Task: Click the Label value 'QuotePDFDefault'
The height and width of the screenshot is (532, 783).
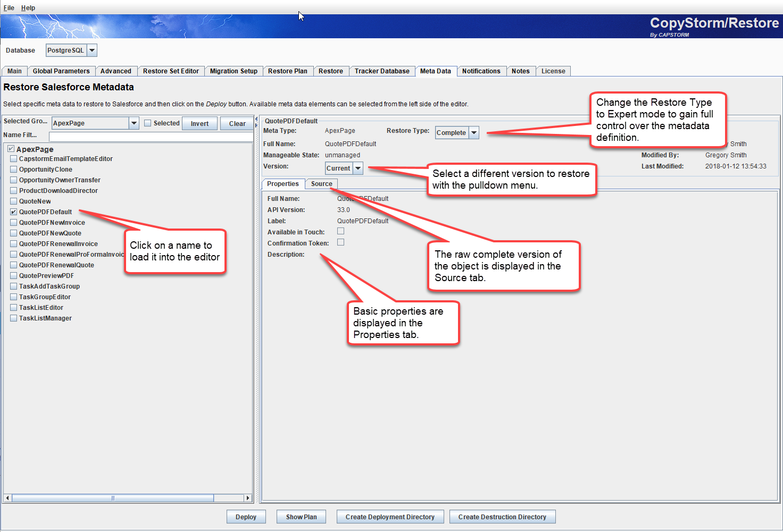Action: point(363,221)
